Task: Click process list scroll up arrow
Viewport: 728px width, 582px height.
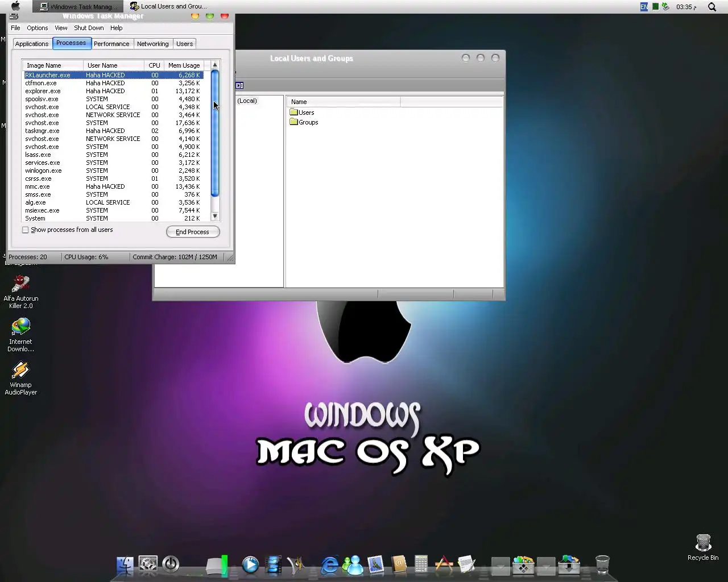Action: click(215, 65)
